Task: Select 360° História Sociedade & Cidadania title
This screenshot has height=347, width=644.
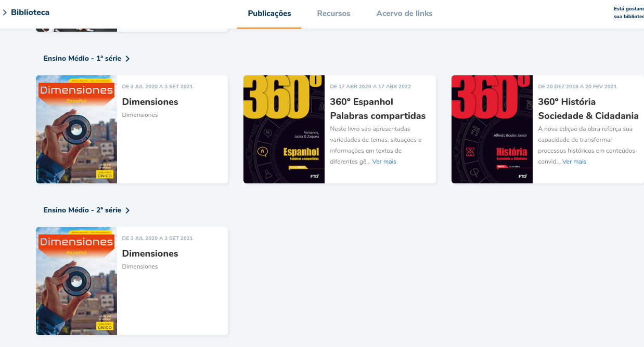Action: coord(588,109)
